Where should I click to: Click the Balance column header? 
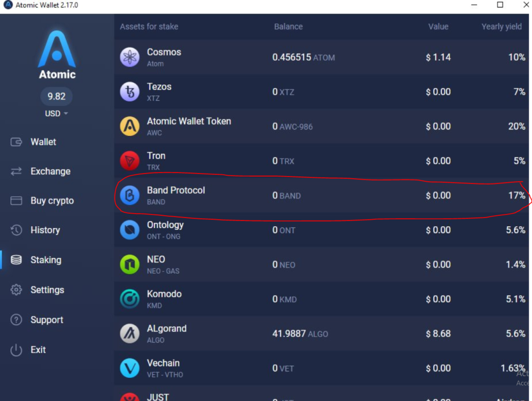[289, 27]
